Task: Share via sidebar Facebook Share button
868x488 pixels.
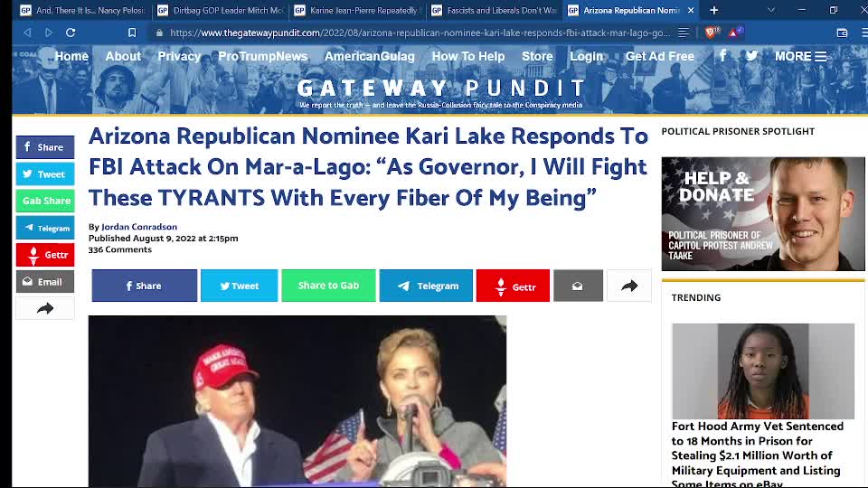Action: click(x=45, y=147)
